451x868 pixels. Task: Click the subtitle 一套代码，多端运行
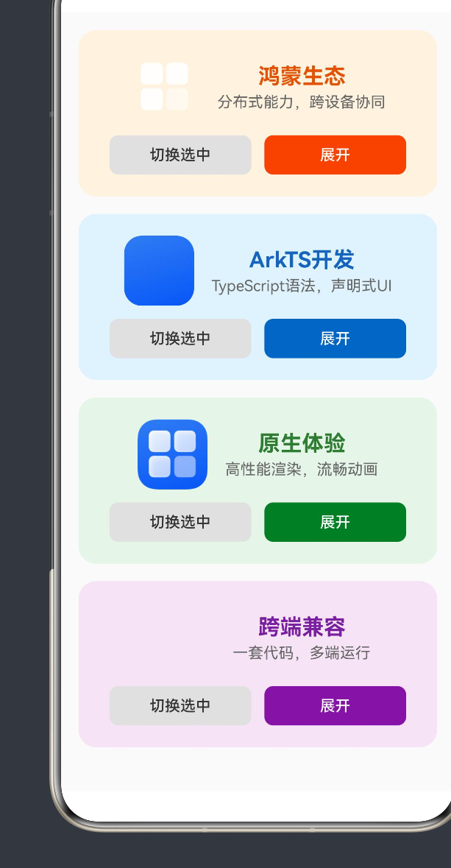302,653
